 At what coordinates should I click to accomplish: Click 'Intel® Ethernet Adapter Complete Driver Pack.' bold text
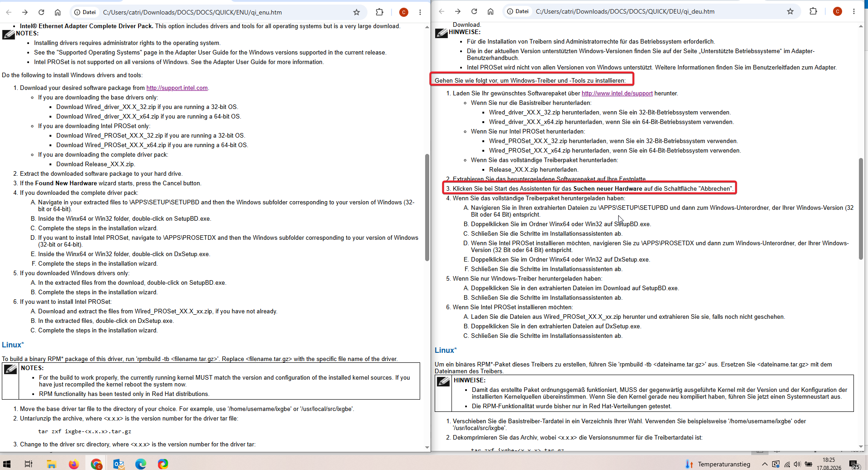(86, 26)
